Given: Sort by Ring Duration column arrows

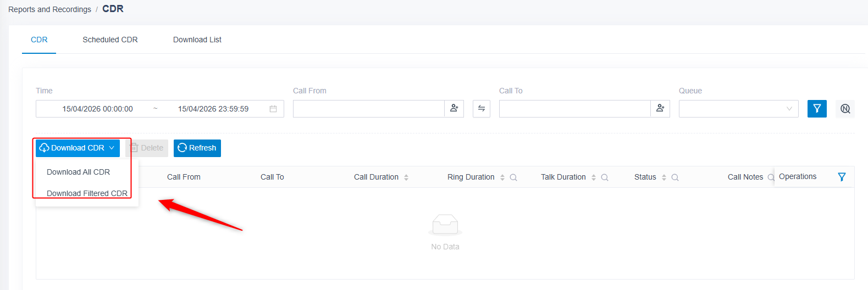Looking at the screenshot, I should tap(502, 177).
